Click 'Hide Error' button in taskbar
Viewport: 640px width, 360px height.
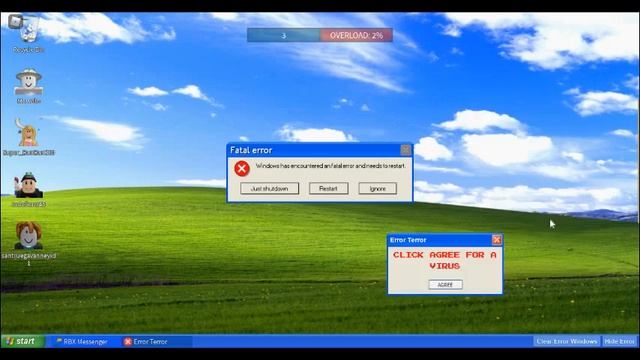(x=619, y=341)
